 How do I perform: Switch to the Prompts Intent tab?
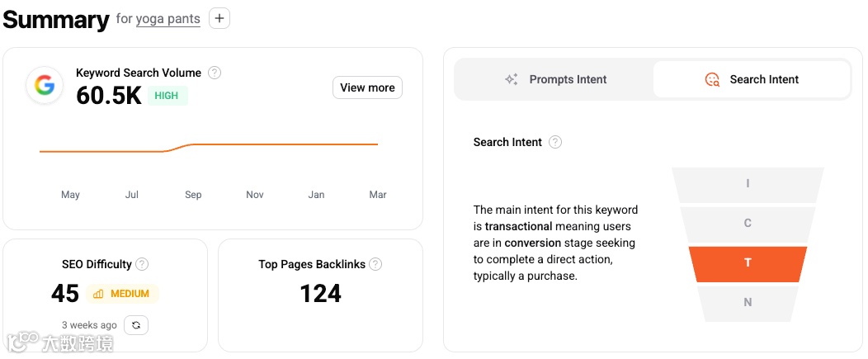tap(555, 79)
